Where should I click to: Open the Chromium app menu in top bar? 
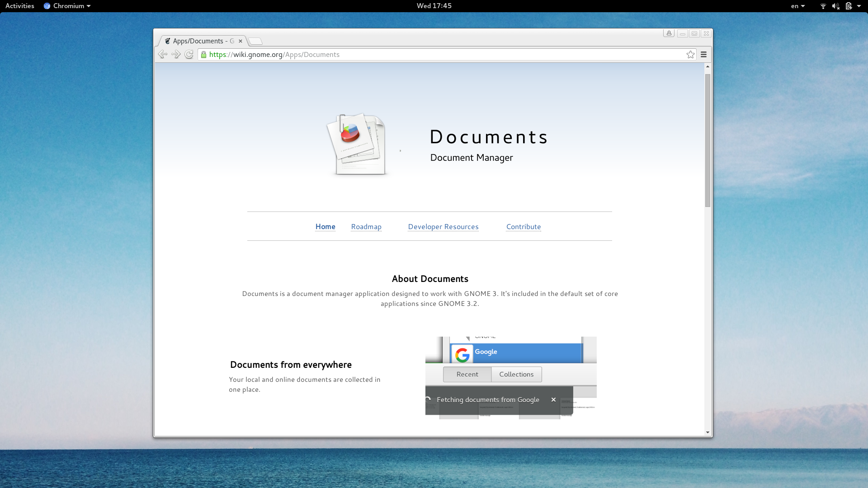click(67, 6)
